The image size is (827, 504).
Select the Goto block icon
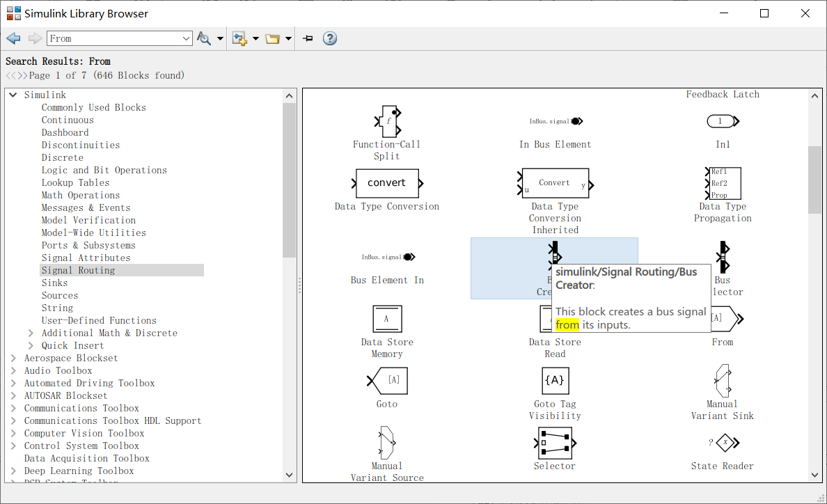[387, 381]
